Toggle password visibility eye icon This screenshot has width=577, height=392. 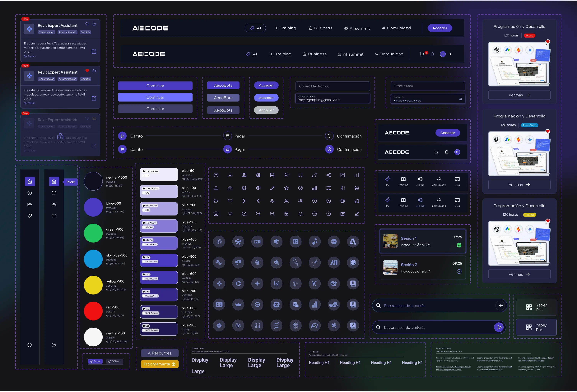pyautogui.click(x=460, y=99)
